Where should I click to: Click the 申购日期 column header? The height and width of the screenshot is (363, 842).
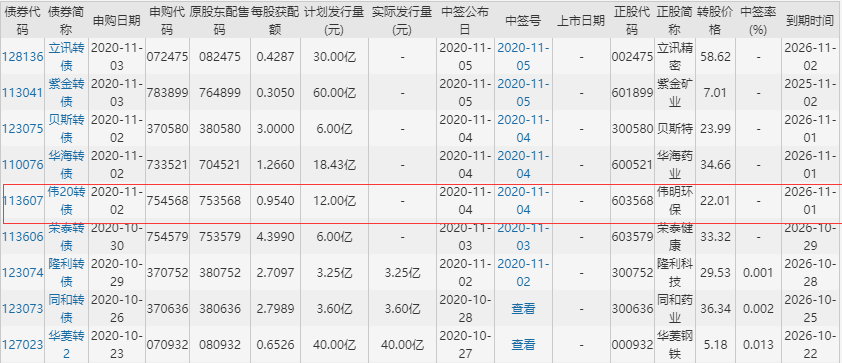coord(117,20)
